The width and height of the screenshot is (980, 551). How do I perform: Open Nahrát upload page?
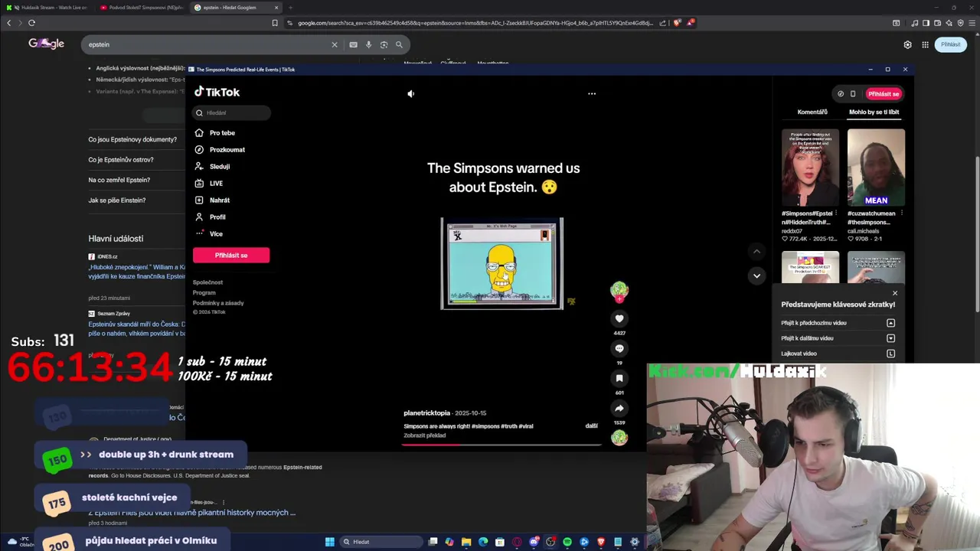point(219,201)
